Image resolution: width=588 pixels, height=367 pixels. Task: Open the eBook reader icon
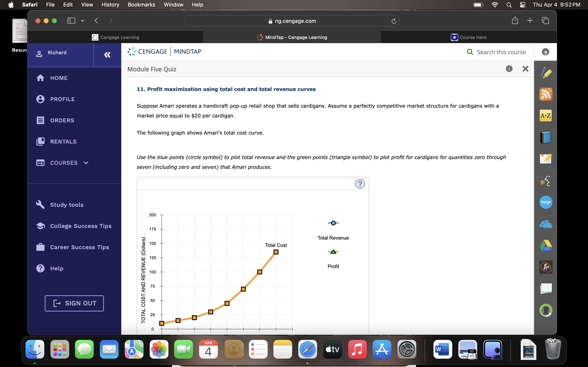[x=546, y=137]
